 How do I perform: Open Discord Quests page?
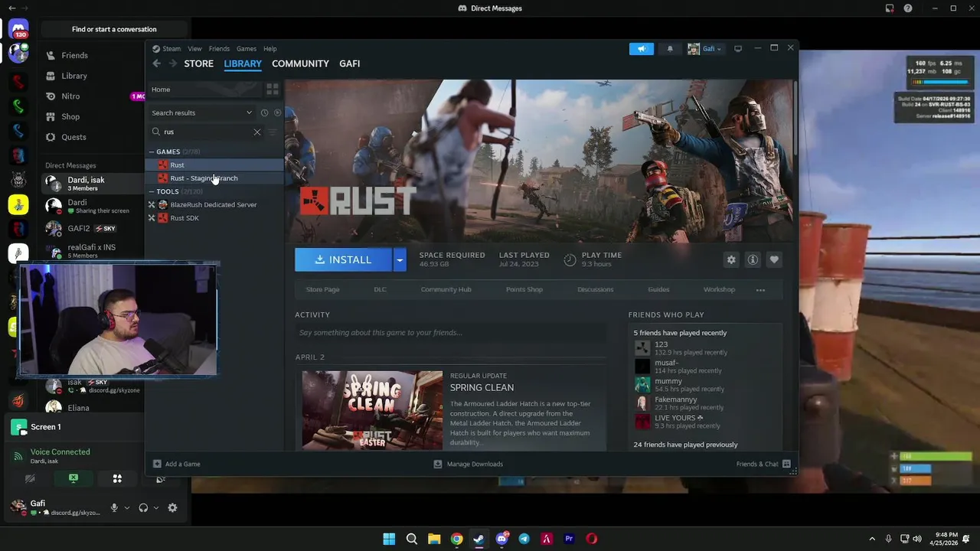tap(73, 137)
